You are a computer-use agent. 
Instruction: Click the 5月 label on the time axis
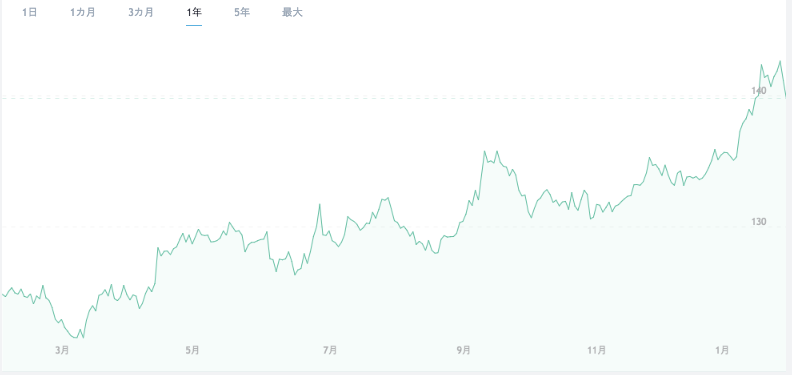[192, 350]
